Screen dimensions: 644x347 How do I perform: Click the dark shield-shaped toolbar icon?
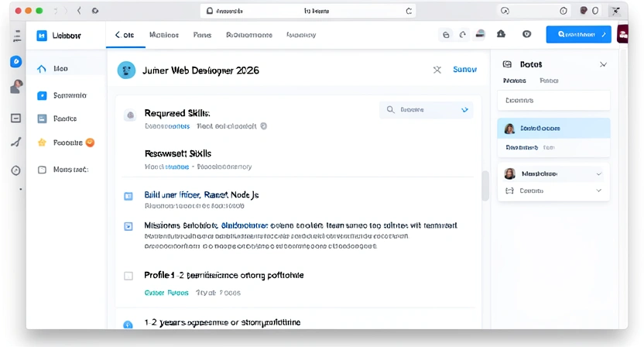click(526, 34)
